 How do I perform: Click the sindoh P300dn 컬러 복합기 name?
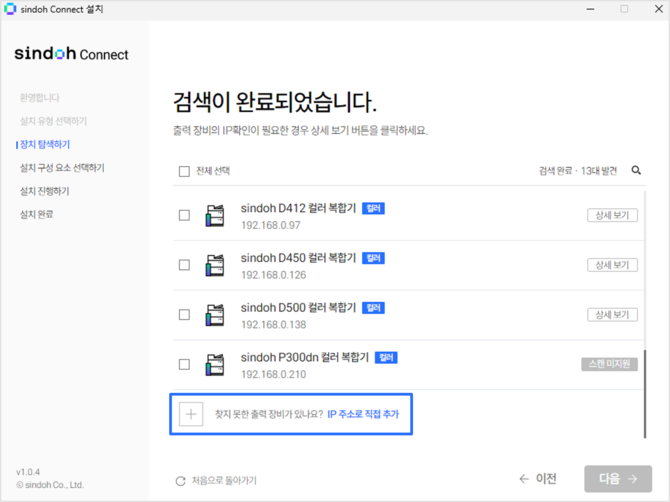305,358
